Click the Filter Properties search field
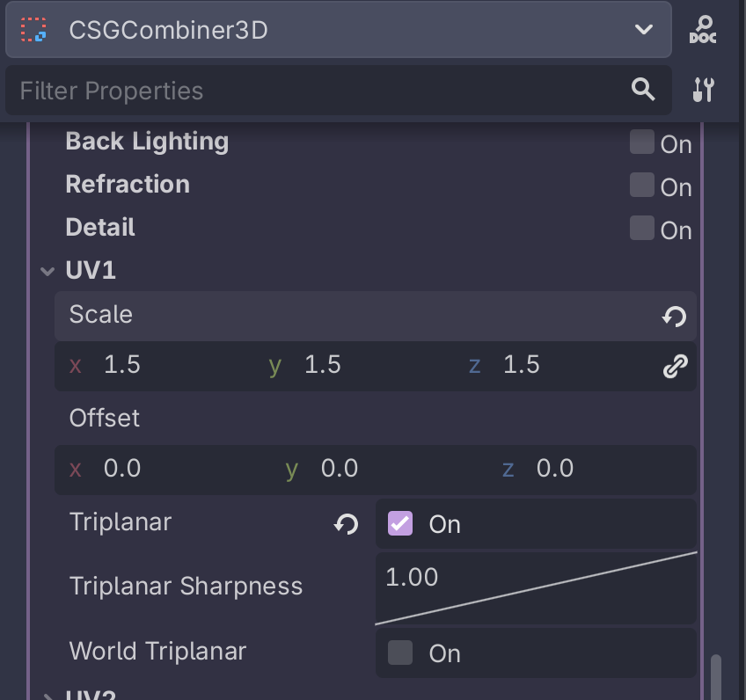Screen dimensions: 746x700 317,91
